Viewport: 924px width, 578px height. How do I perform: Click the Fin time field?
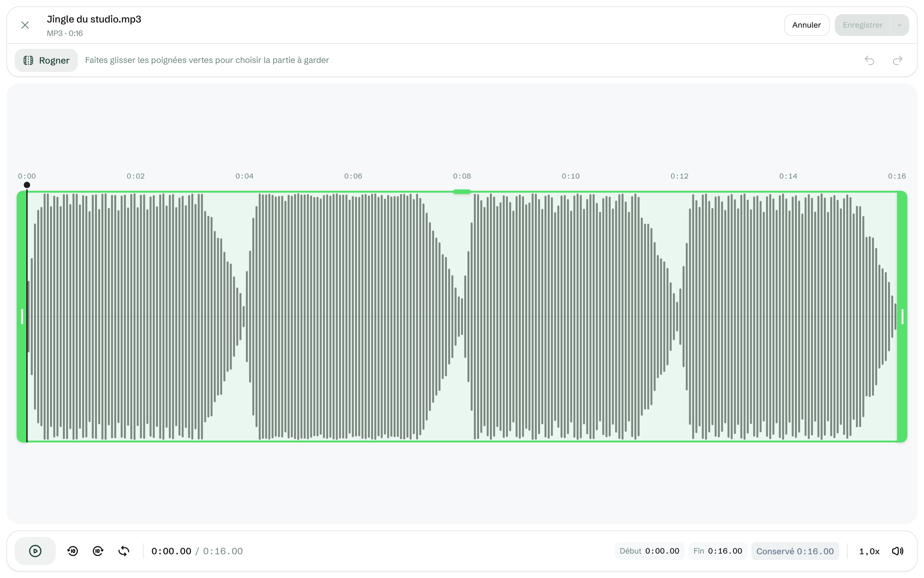tap(718, 551)
